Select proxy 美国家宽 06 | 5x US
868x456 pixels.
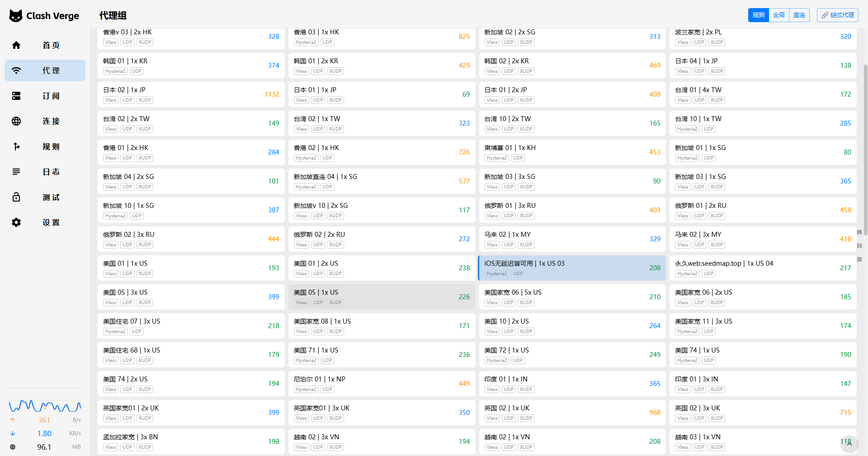[x=572, y=297]
